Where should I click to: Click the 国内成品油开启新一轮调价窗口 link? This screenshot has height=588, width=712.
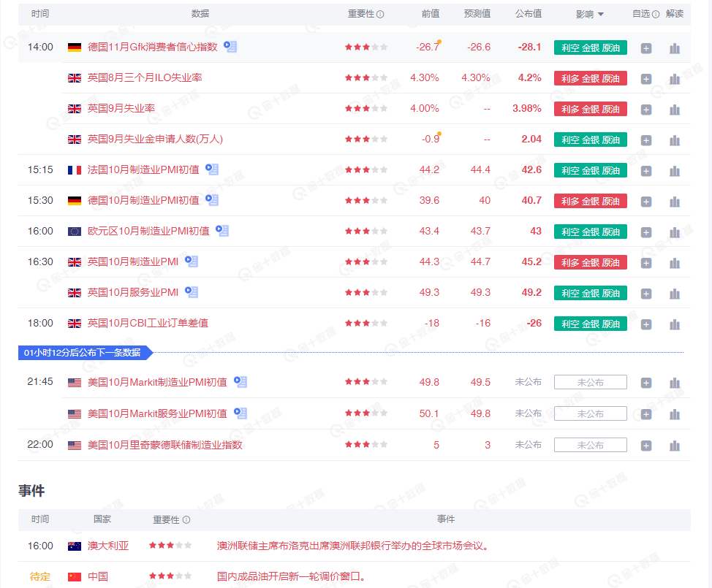292,576
